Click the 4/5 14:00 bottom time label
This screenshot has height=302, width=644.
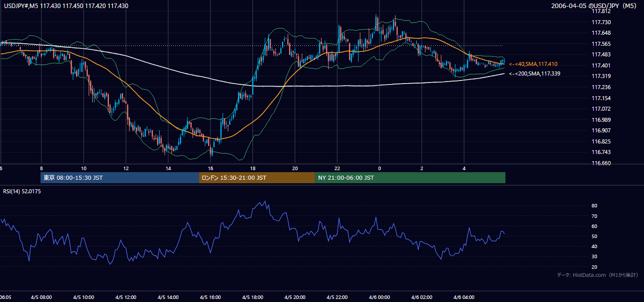tap(168, 297)
